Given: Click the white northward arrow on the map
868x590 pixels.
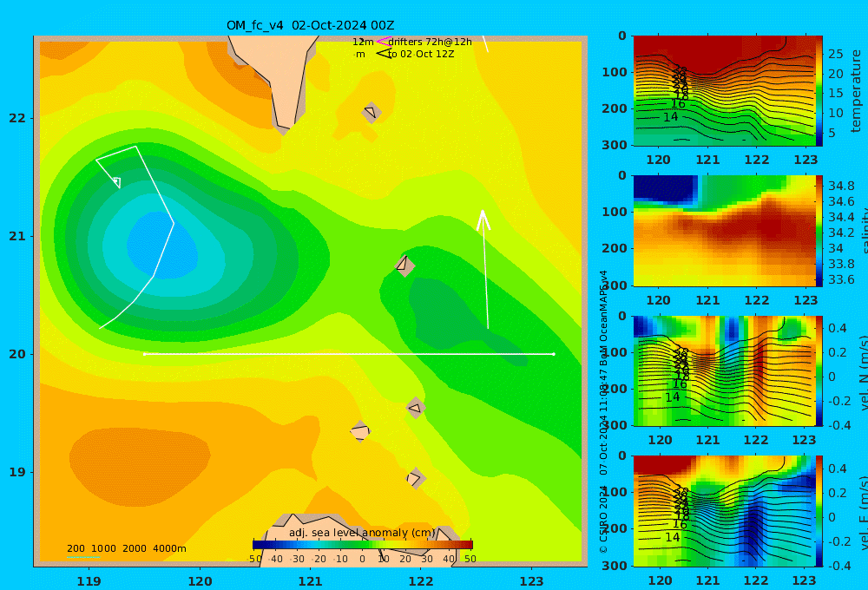Looking at the screenshot, I should coord(485,270).
